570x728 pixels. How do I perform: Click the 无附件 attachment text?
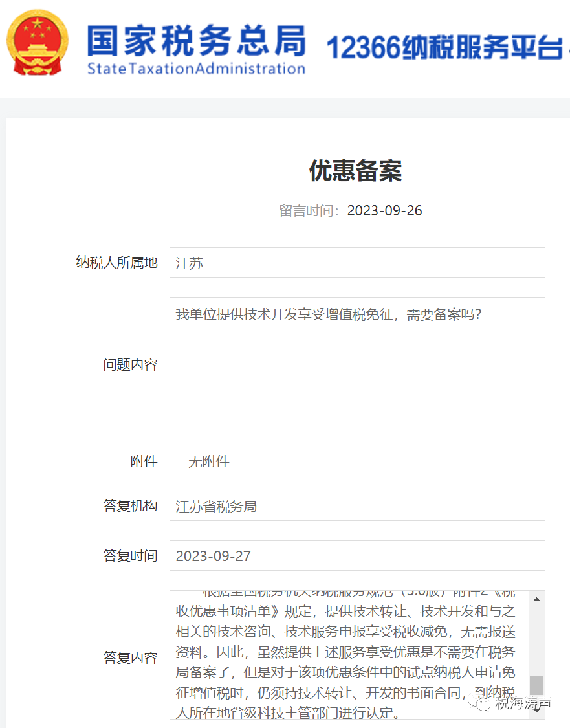pyautogui.click(x=208, y=461)
